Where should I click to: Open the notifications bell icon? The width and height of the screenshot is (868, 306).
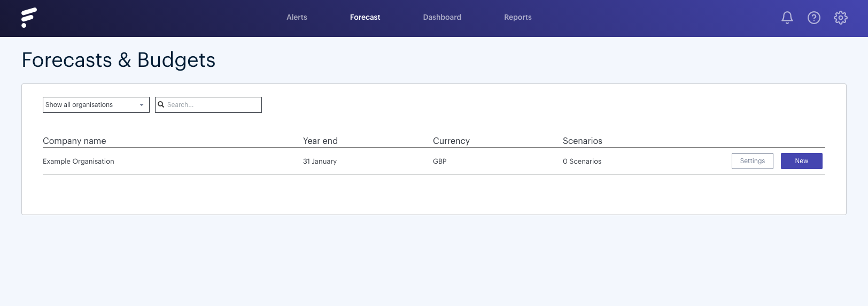coord(787,18)
